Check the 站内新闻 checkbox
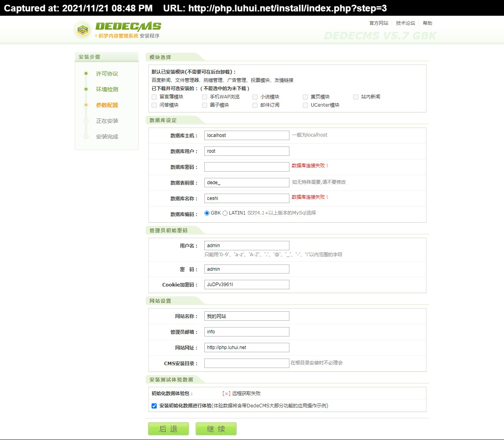 click(x=356, y=97)
